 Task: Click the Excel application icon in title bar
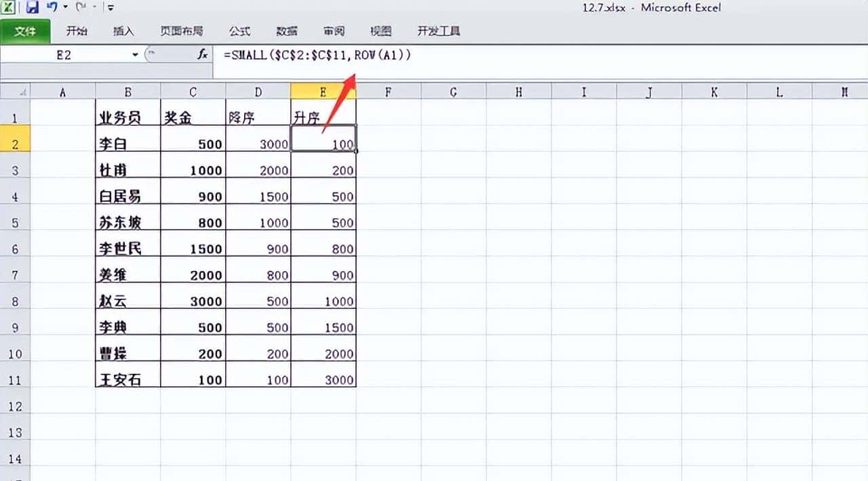(9, 7)
